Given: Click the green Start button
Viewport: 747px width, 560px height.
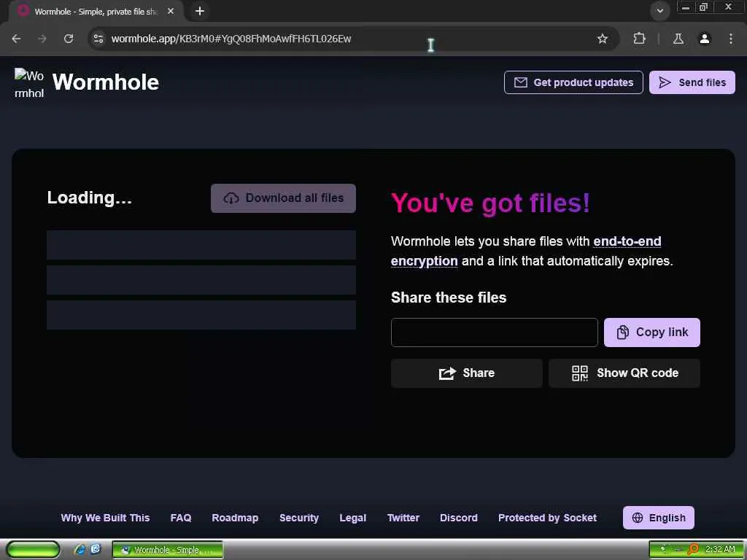Looking at the screenshot, I should tap(33, 550).
